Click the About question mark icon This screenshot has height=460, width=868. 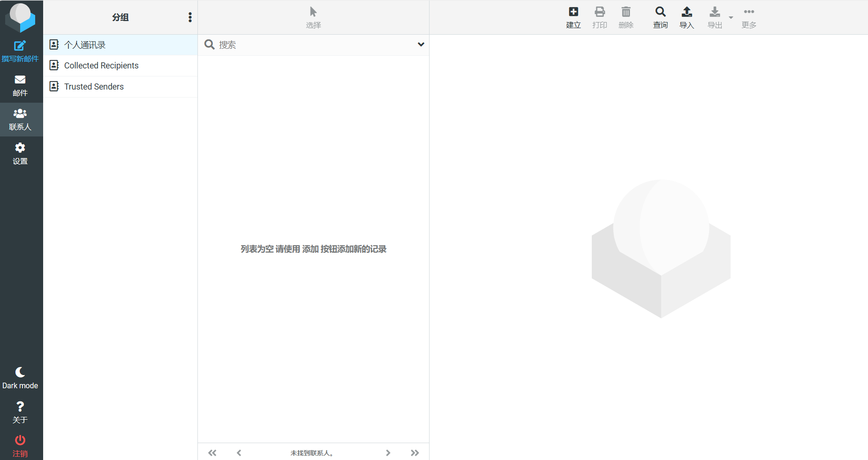click(x=20, y=407)
